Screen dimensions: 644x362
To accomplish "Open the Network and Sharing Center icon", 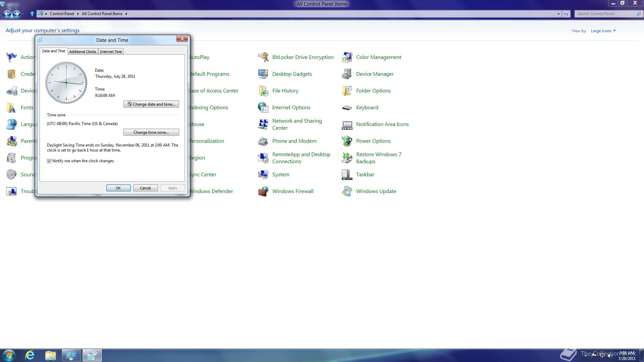I will point(263,124).
